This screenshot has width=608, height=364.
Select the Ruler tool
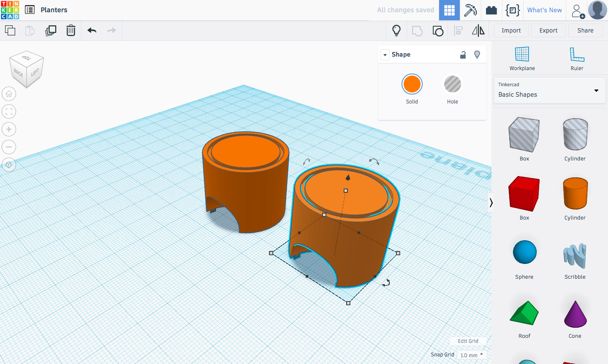click(577, 59)
